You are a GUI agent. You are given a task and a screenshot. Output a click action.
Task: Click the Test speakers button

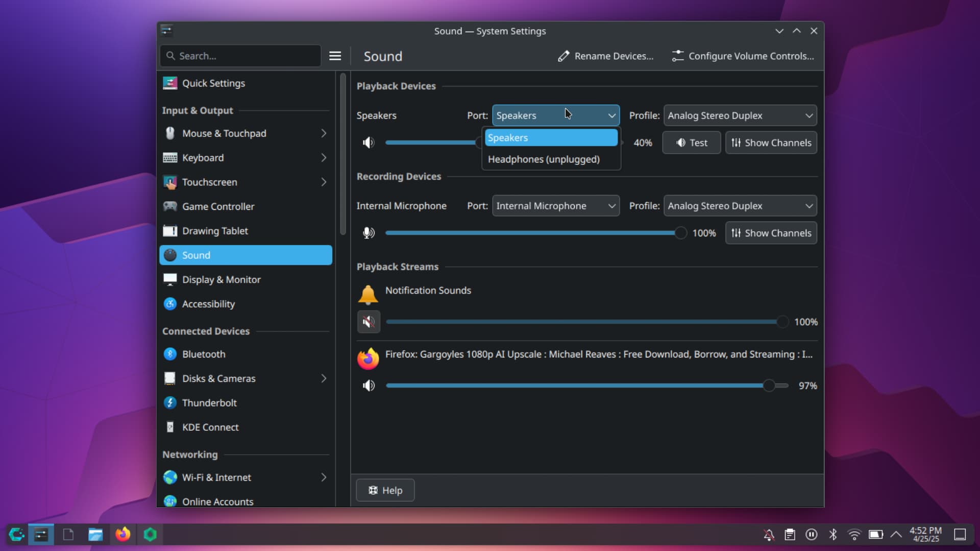pos(692,142)
